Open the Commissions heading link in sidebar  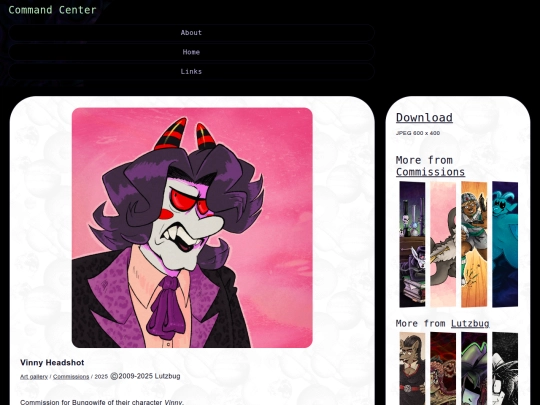pos(430,172)
